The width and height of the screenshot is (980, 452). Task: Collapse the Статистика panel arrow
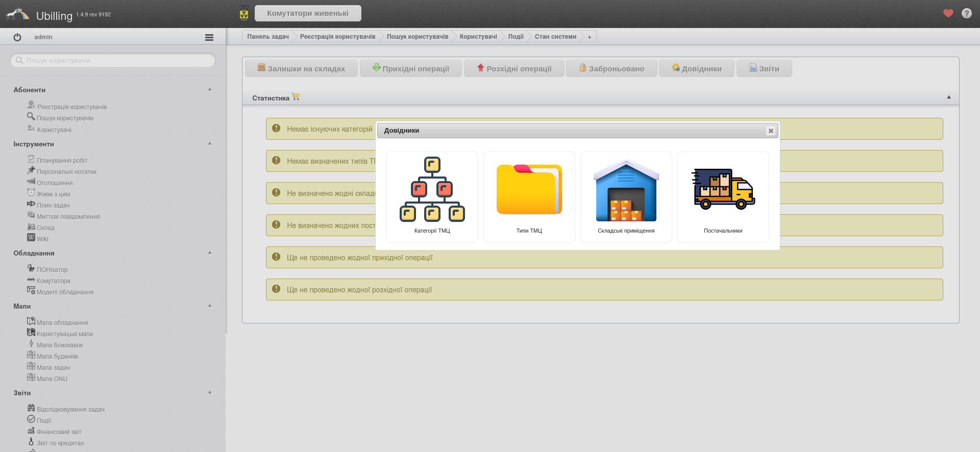pos(948,97)
